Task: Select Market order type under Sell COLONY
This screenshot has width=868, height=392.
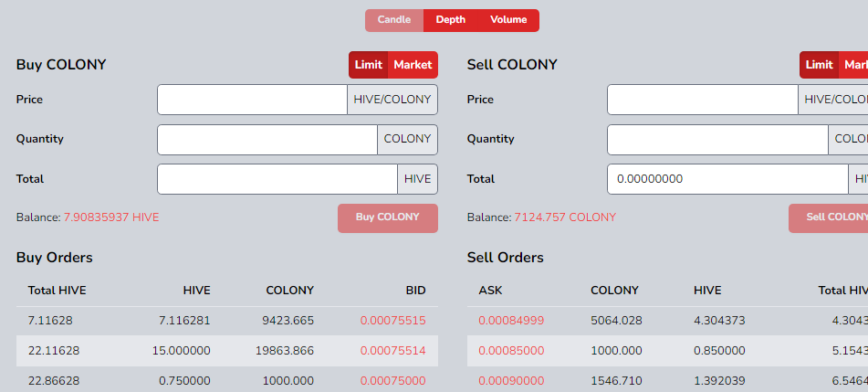Action: [x=853, y=65]
